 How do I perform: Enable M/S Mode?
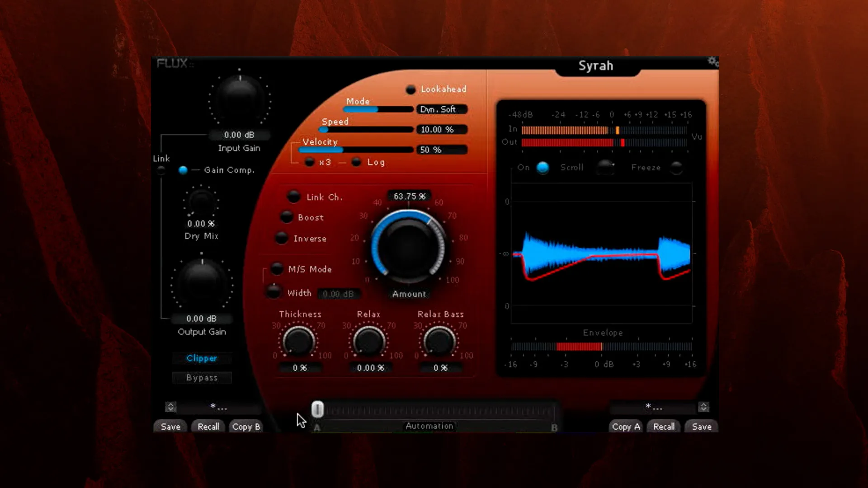(277, 269)
